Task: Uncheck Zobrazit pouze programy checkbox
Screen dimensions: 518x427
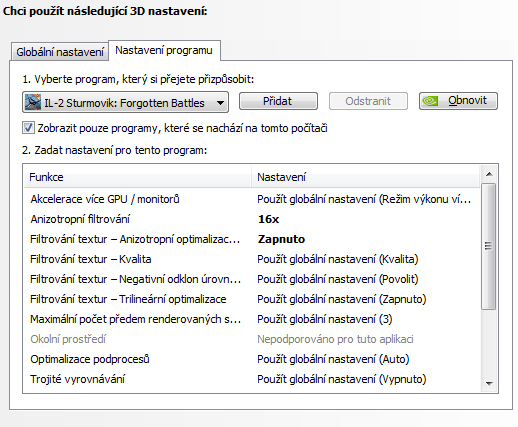Action: point(28,128)
